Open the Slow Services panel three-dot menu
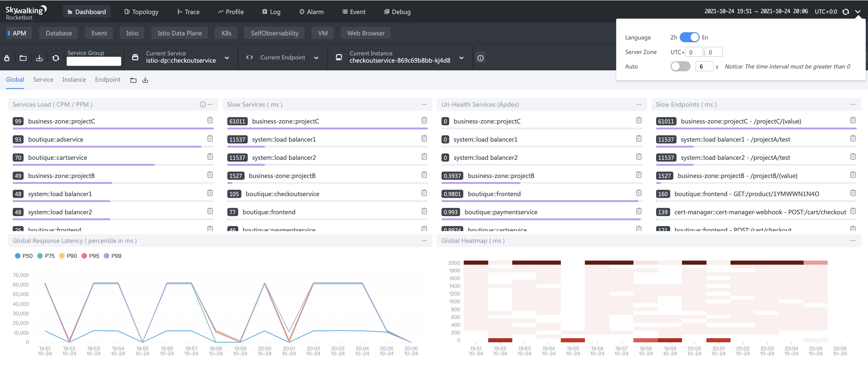This screenshot has height=365, width=868. 424,104
